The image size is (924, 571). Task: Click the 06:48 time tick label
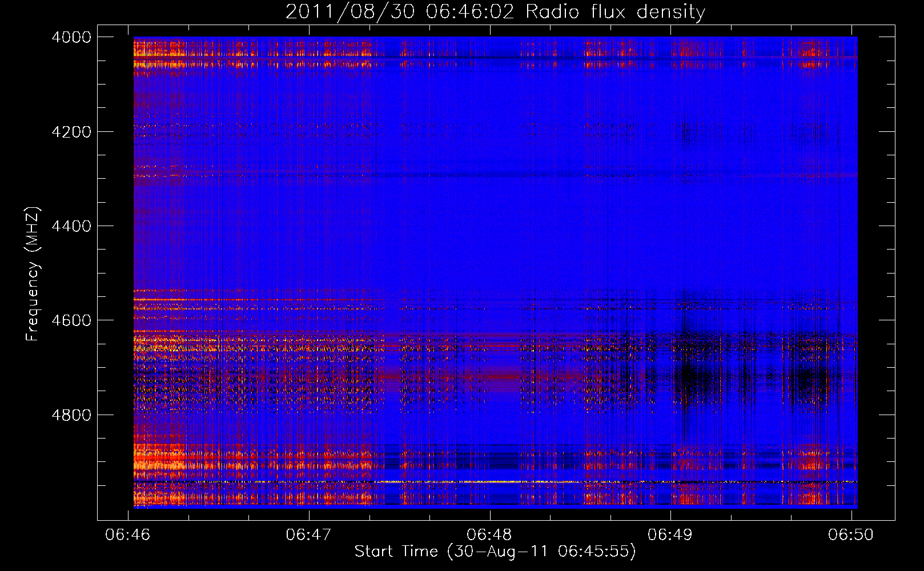point(489,534)
